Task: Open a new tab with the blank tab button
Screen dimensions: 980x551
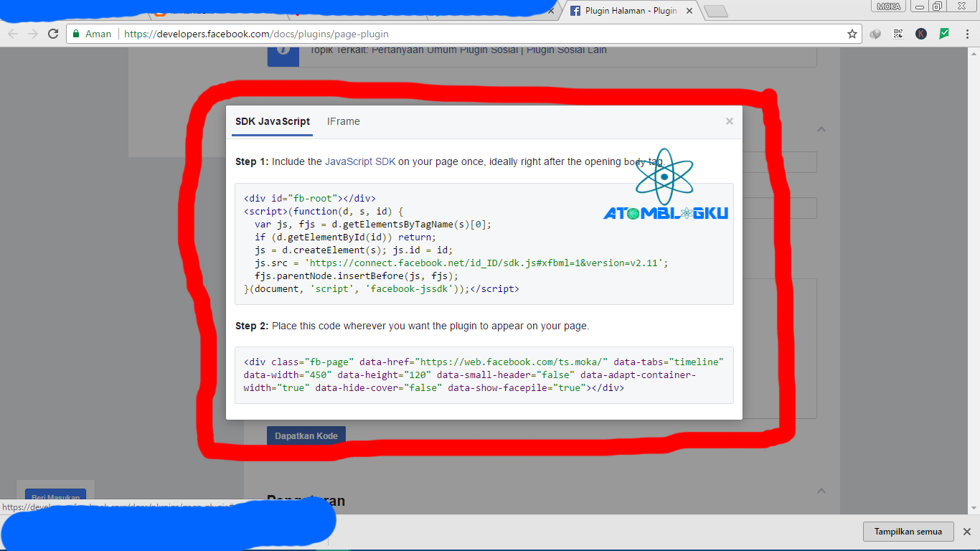Action: click(716, 11)
